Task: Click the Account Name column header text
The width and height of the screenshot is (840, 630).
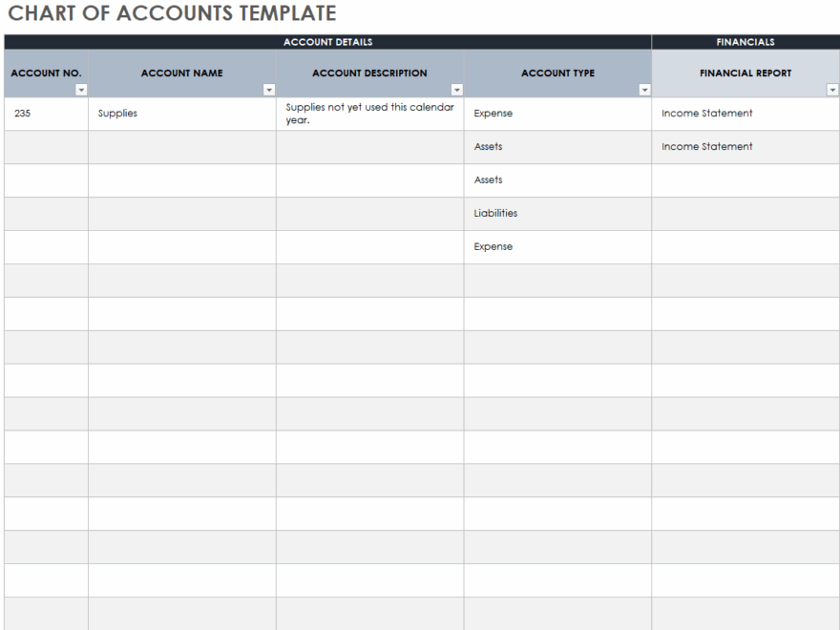Action: pos(181,73)
